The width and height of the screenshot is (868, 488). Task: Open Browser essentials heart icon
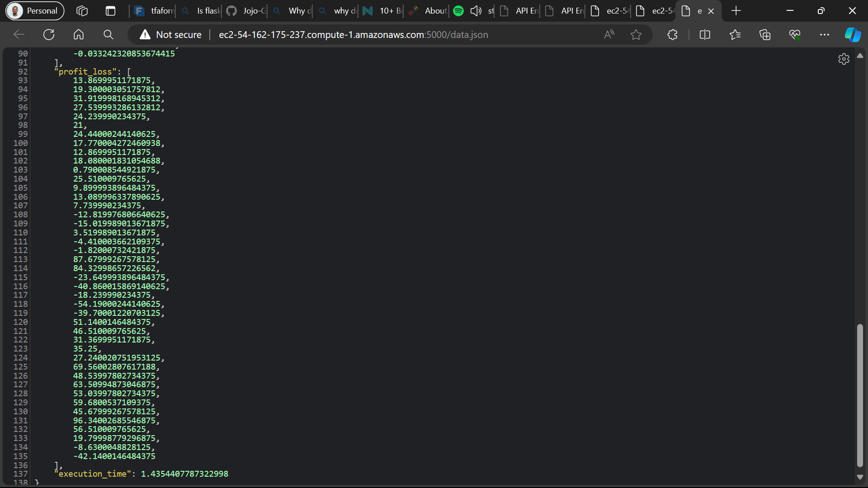pyautogui.click(x=795, y=35)
